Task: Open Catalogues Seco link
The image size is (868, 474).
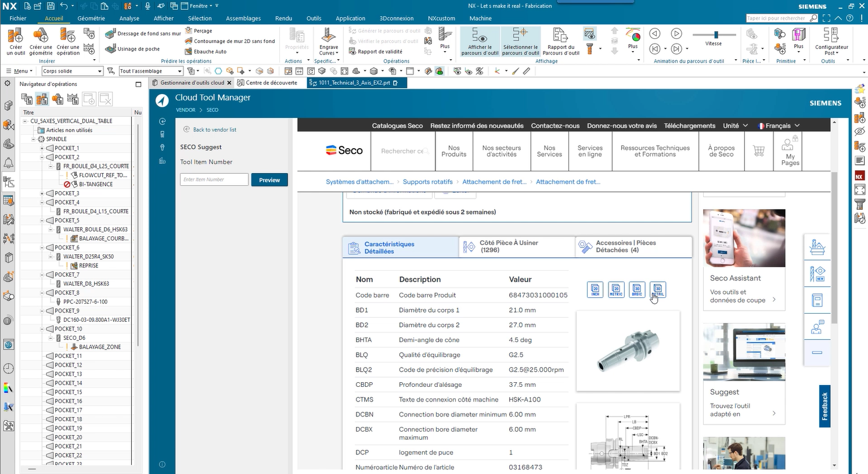Action: (x=397, y=125)
